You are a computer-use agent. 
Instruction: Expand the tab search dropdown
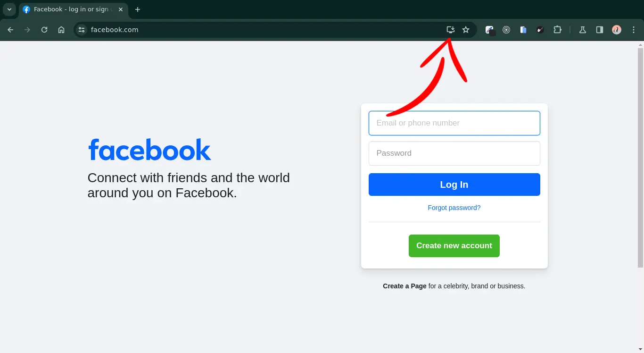[x=9, y=9]
